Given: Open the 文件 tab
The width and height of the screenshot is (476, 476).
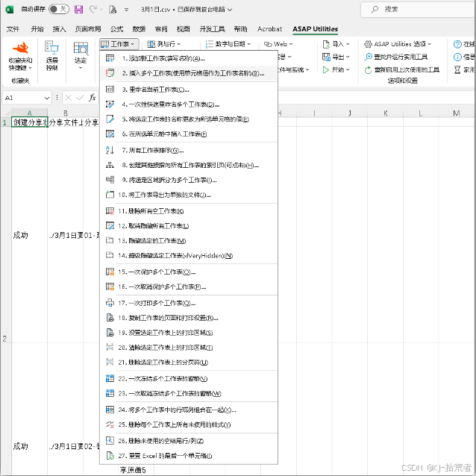Looking at the screenshot, I should tap(13, 29).
